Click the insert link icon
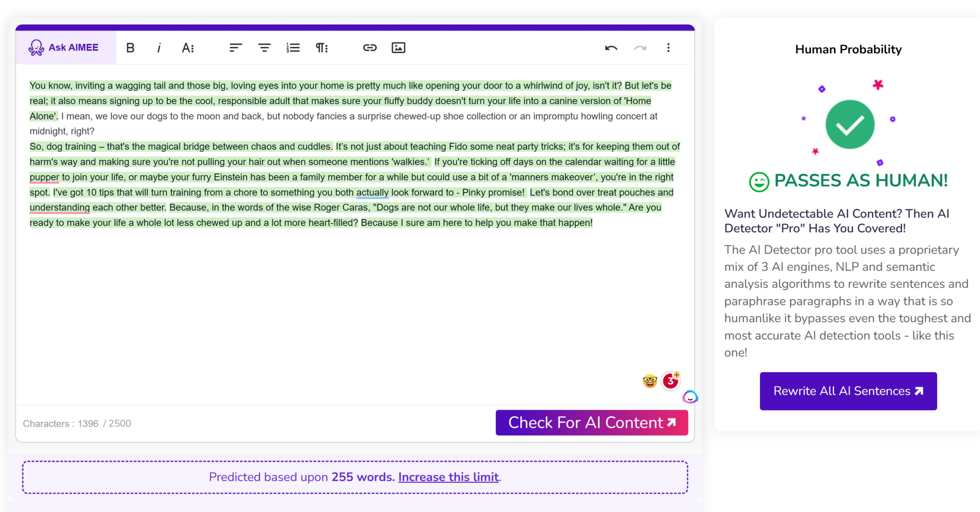Image resolution: width=980 pixels, height=512 pixels. [x=369, y=48]
